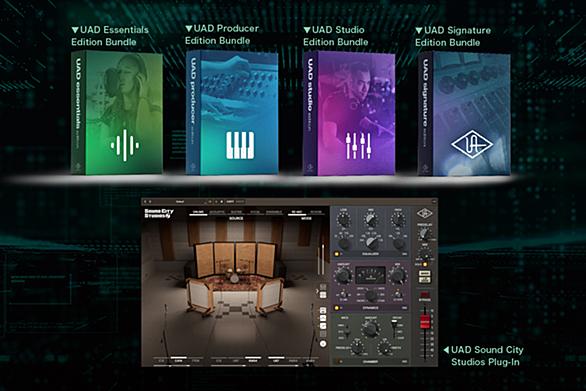Toggle the Chamber section power LED
The width and height of the screenshot is (586, 391).
tap(339, 361)
